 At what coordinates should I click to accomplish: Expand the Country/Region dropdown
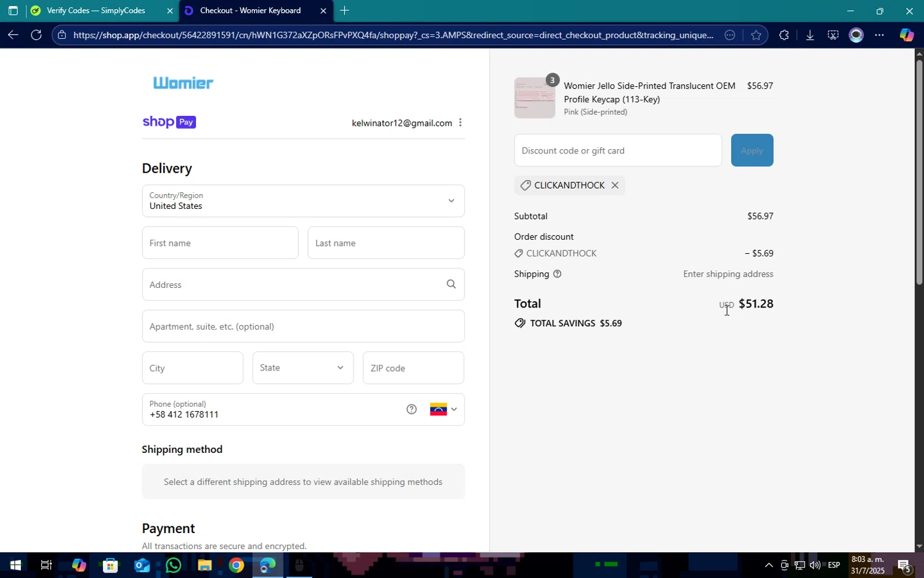(303, 201)
